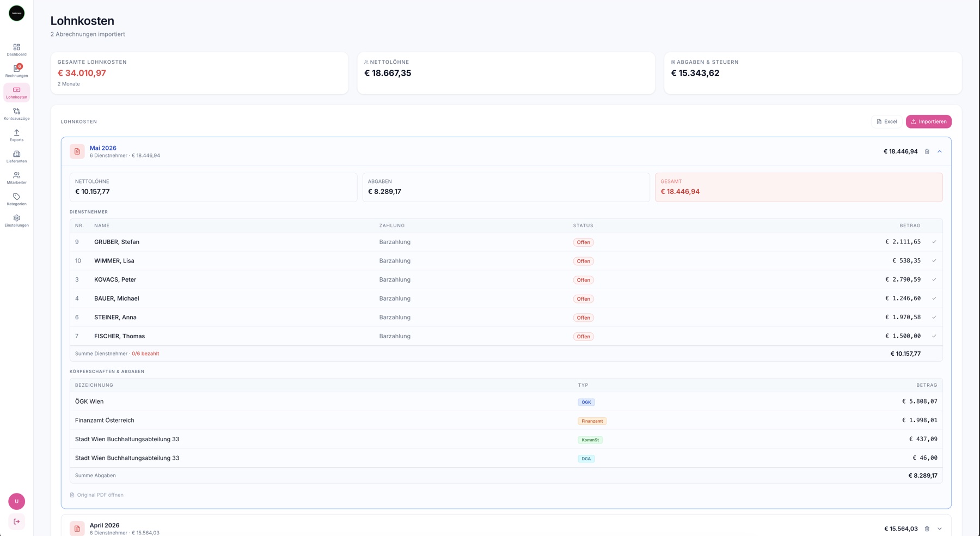The height and width of the screenshot is (536, 980).
Task: Go to Exports section
Action: tap(16, 135)
